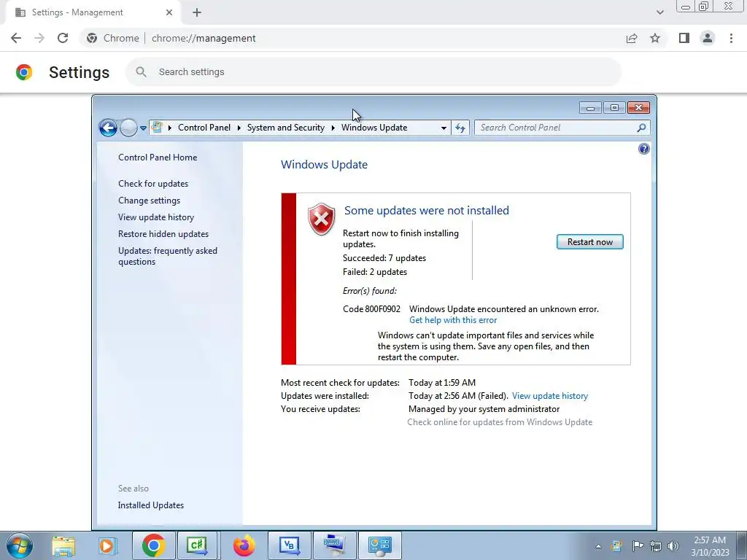This screenshot has height=560, width=747.
Task: Click the Search settings field
Action: pos(374,72)
